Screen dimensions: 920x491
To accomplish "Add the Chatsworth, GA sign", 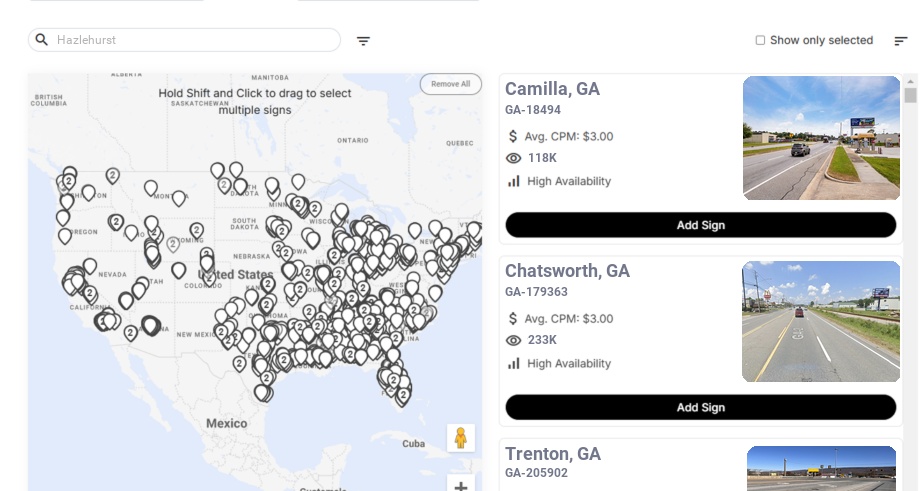I will tap(700, 407).
